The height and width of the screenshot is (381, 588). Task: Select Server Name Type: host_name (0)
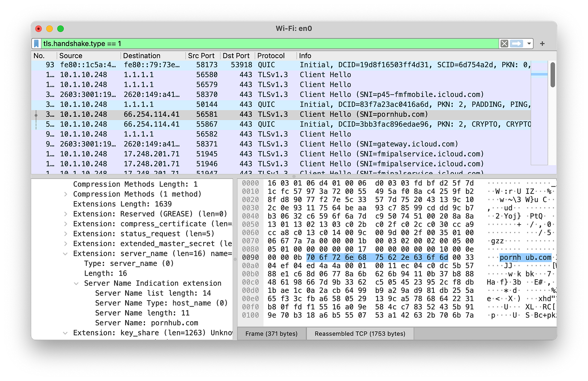[161, 303]
